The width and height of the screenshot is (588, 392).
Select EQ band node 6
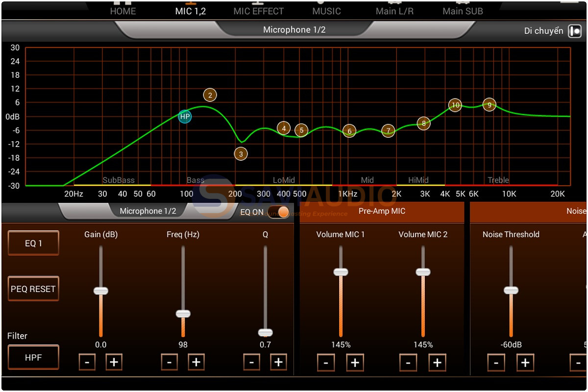[349, 131]
